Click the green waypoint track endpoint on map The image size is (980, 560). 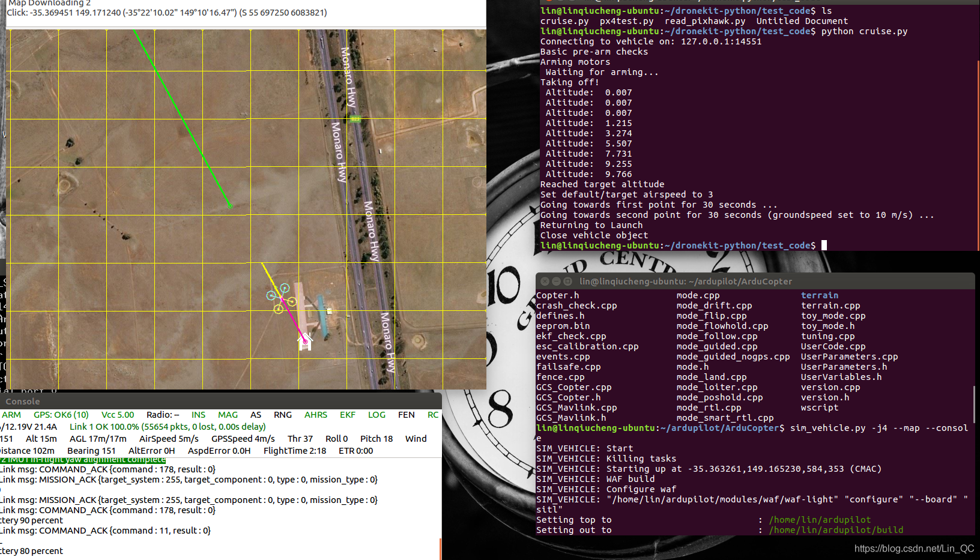tap(229, 206)
